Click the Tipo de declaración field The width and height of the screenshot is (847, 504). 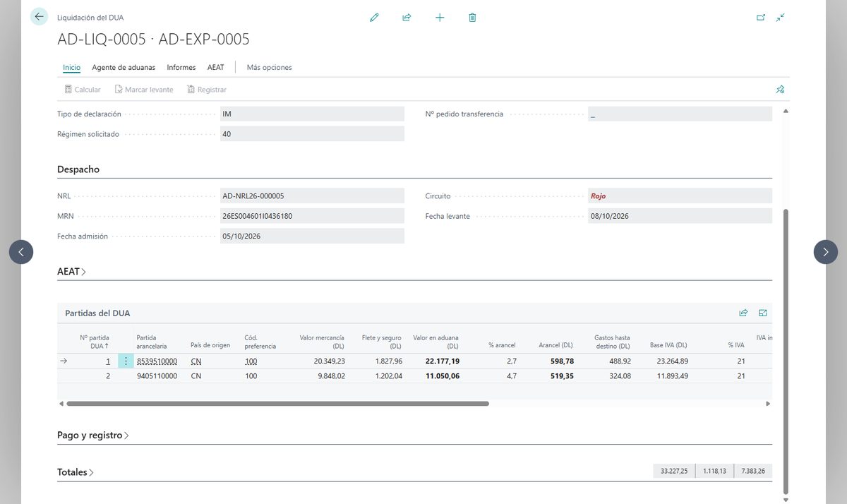(312, 114)
